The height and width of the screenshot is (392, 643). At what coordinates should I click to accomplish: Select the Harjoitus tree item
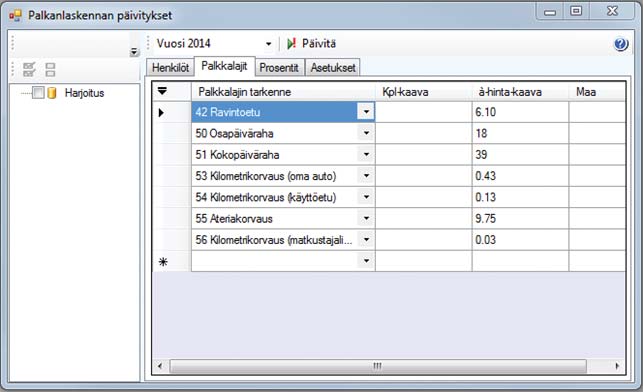point(84,93)
